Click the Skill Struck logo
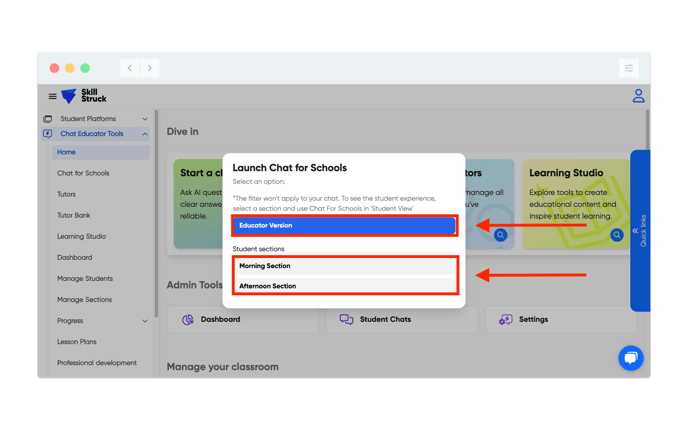This screenshot has height=430, width=688. point(84,96)
